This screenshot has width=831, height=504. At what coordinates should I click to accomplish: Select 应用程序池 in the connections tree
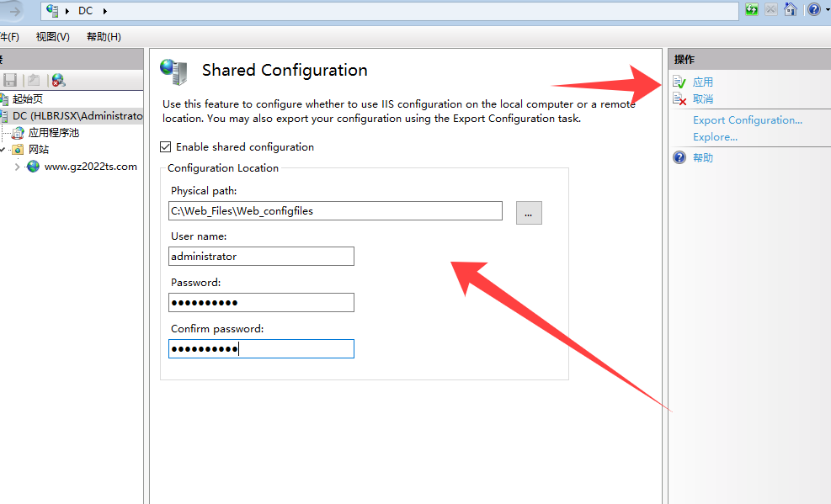pos(53,133)
